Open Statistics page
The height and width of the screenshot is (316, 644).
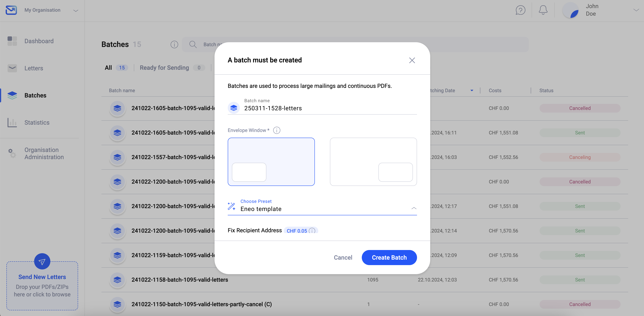[x=37, y=123]
